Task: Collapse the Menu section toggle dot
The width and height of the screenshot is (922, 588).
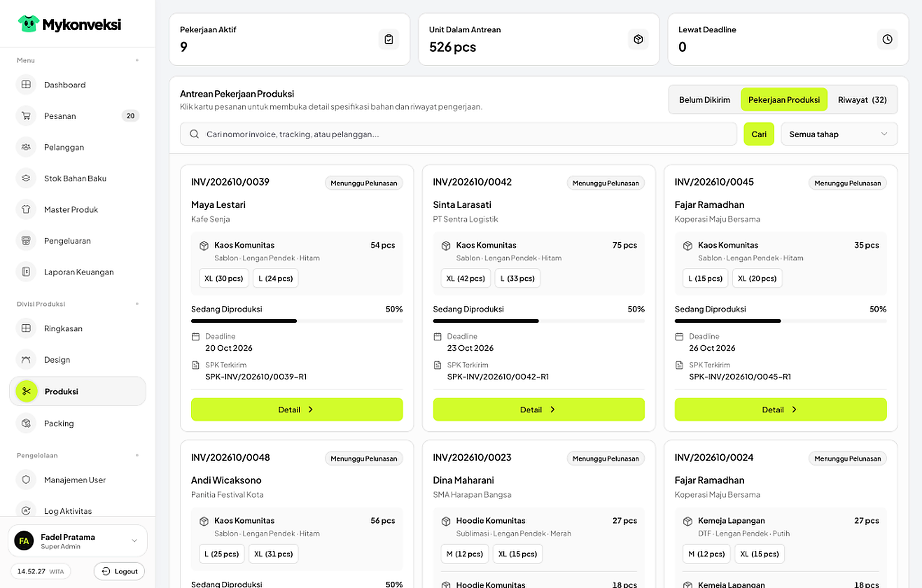Action: 137,60
